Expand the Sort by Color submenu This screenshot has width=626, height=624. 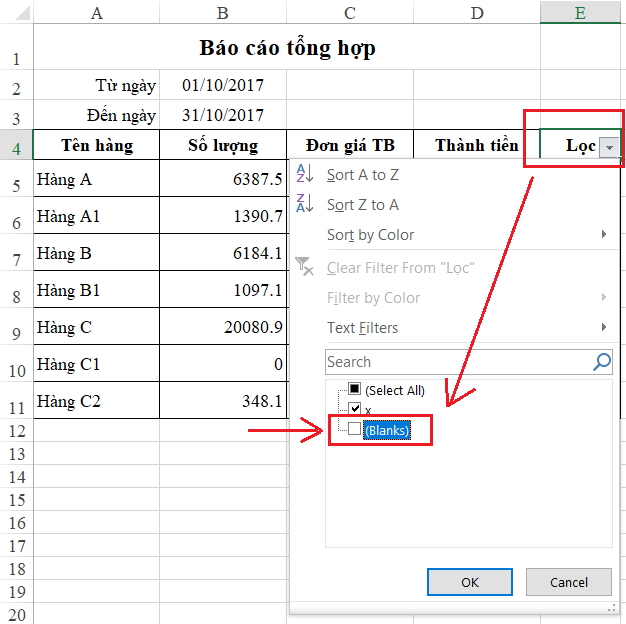tap(604, 235)
